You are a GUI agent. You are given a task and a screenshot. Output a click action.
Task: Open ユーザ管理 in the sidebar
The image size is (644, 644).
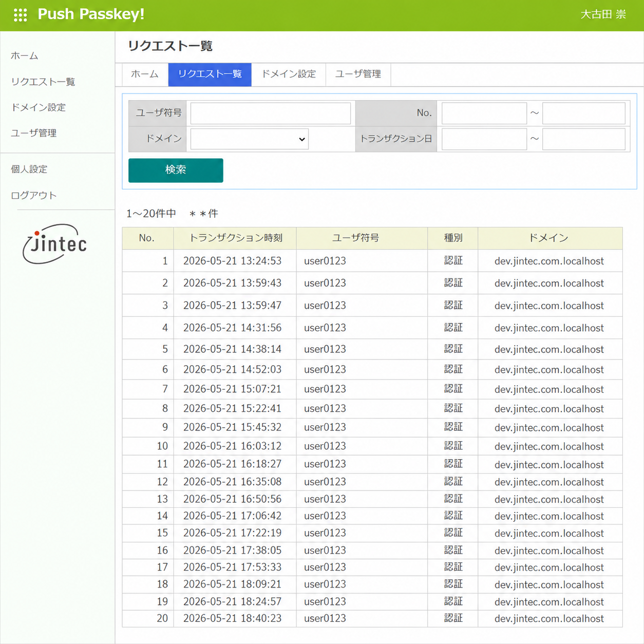pyautogui.click(x=34, y=133)
